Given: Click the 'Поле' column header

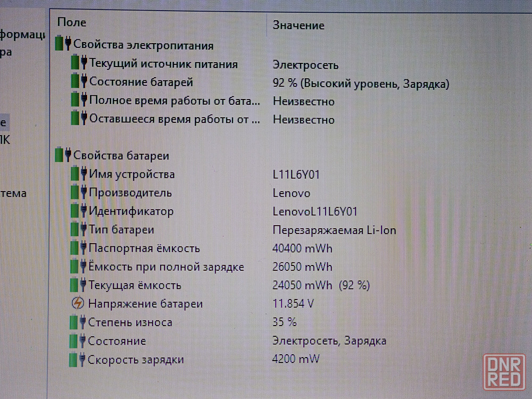Looking at the screenshot, I should click(71, 22).
